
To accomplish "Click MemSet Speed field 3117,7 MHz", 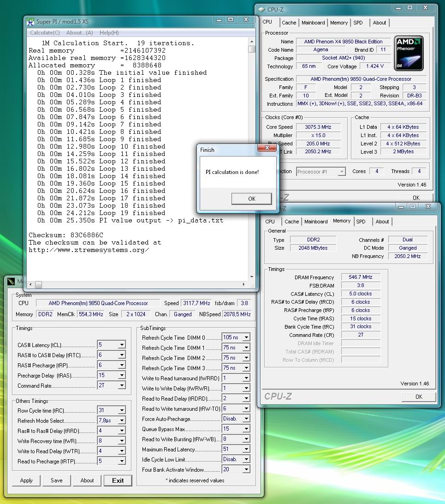I will 196,303.
